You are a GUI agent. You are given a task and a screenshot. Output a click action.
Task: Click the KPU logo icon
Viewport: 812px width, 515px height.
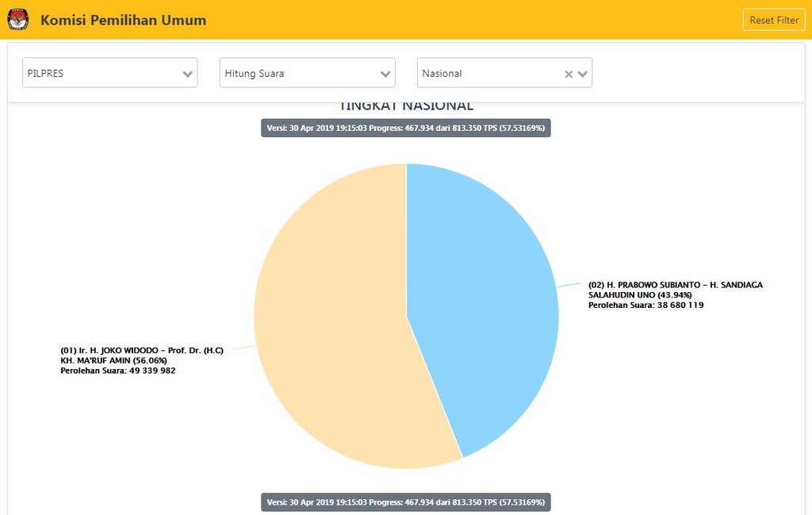click(18, 20)
